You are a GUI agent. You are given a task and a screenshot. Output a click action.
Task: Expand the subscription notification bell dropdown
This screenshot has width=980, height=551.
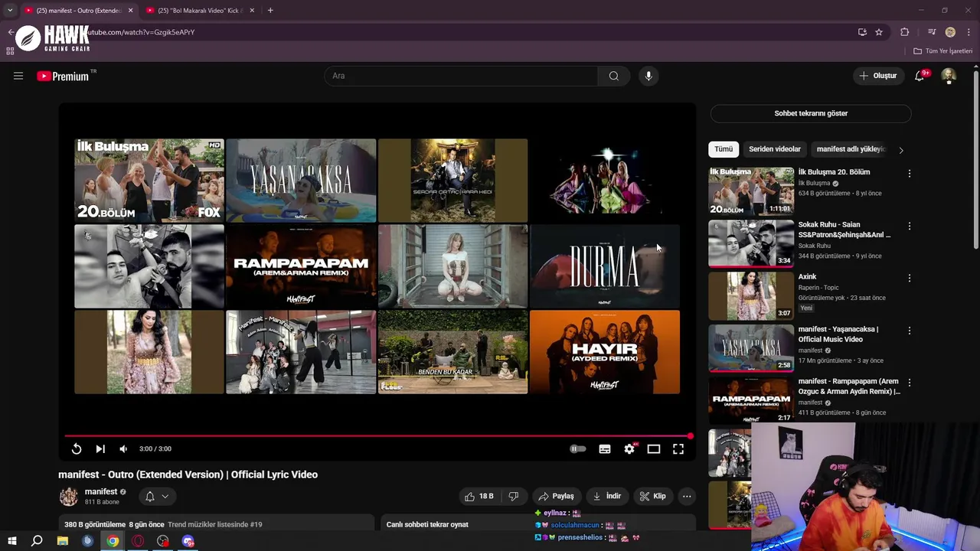coord(157,497)
